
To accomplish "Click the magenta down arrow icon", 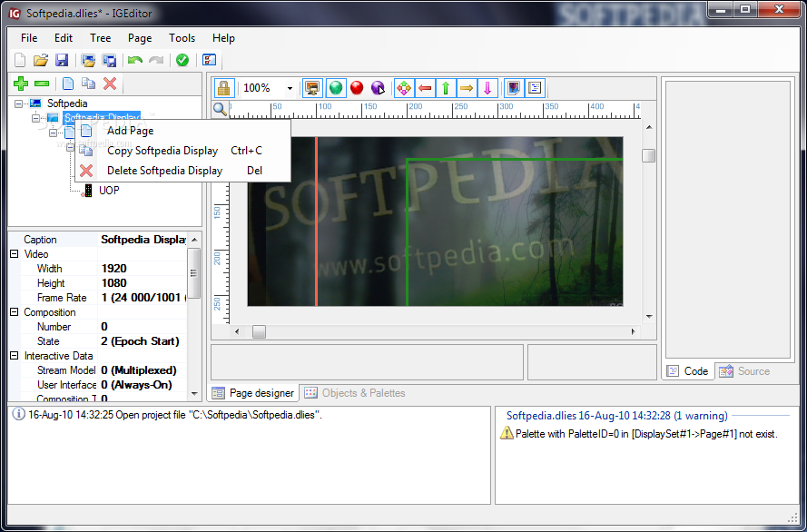I will click(487, 88).
